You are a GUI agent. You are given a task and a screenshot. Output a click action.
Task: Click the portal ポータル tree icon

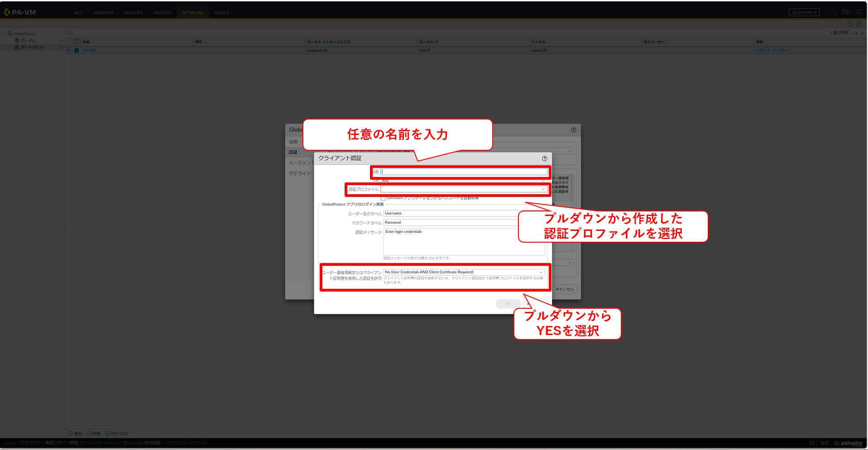[17, 40]
